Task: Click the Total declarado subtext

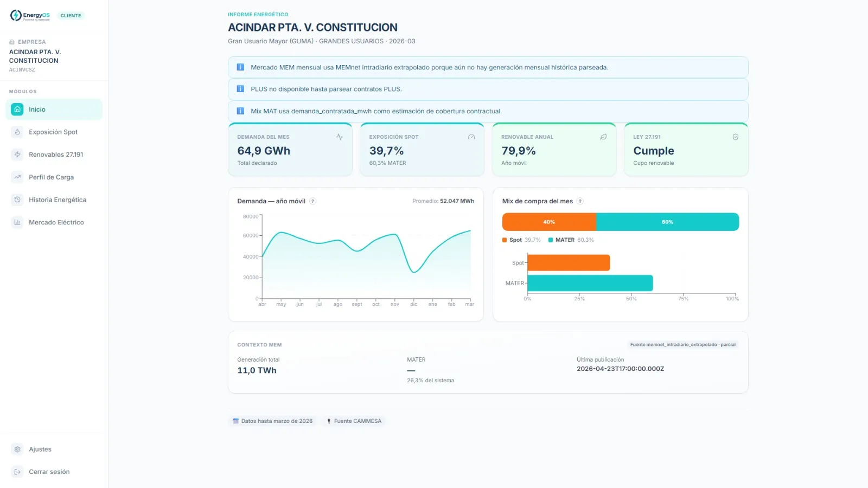Action: (x=257, y=163)
